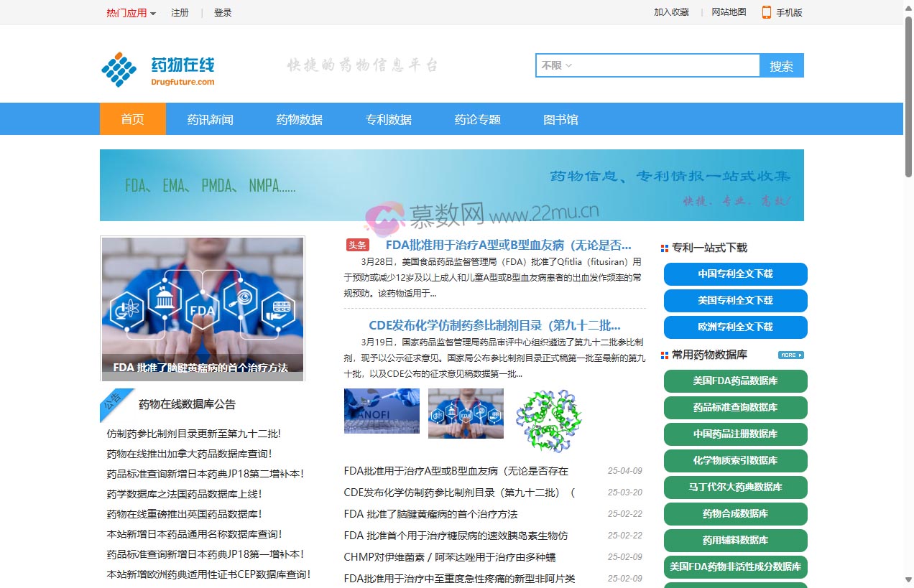Expand the 热门应用 dropdown menu
The width and height of the screenshot is (914, 588).
131,13
